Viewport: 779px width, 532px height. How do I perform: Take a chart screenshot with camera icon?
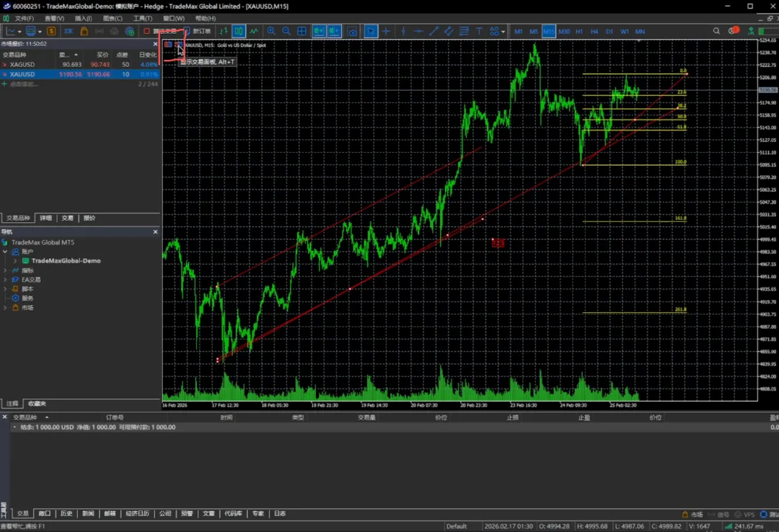click(352, 31)
